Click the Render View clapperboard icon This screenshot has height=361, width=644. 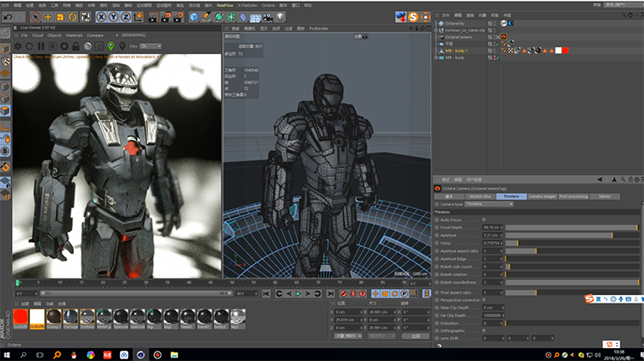[153, 17]
